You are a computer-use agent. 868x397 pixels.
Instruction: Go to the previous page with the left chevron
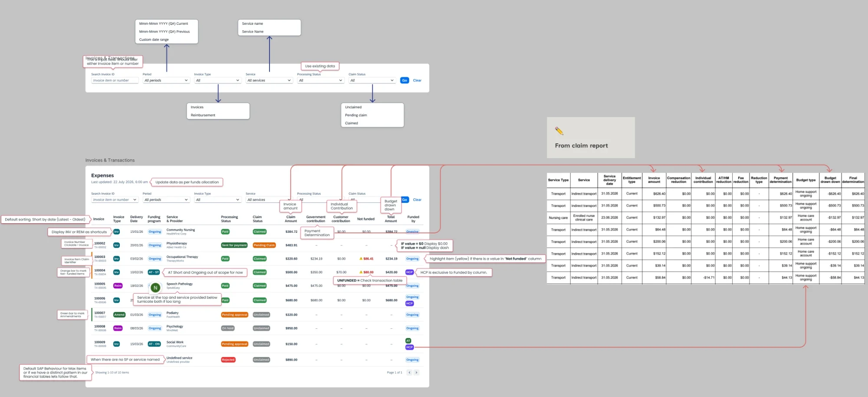409,372
